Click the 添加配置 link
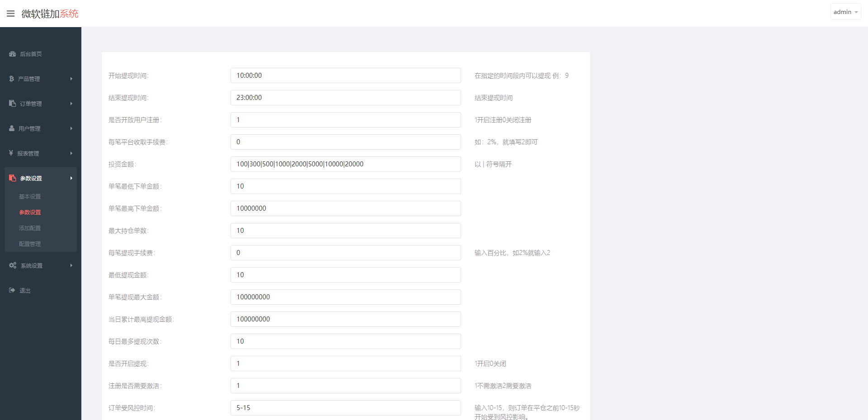The width and height of the screenshot is (868, 420). pos(30,228)
